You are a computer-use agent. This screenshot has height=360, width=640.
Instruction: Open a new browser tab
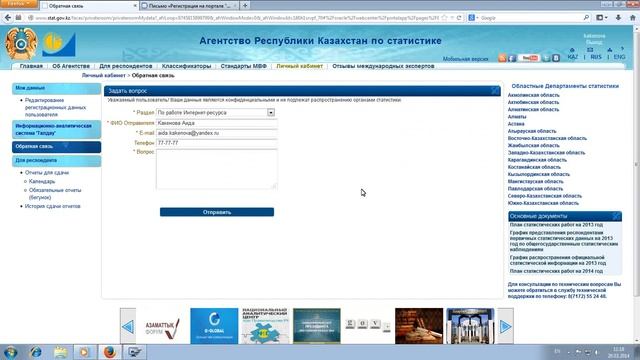click(x=245, y=6)
